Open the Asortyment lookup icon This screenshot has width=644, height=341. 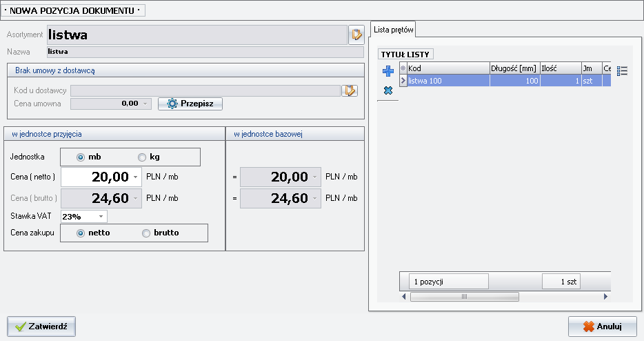point(356,34)
